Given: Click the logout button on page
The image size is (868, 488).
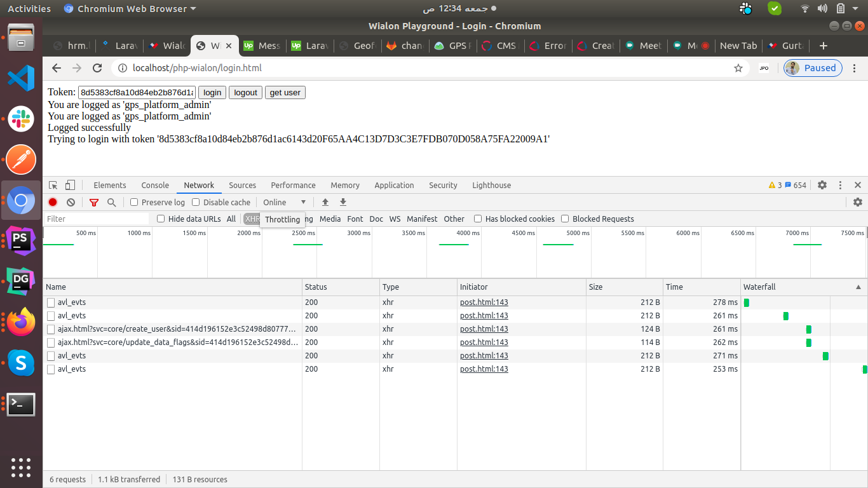Looking at the screenshot, I should pyautogui.click(x=245, y=92).
